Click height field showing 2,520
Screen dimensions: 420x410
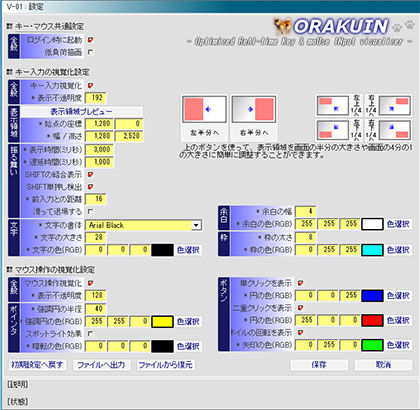[129, 136]
